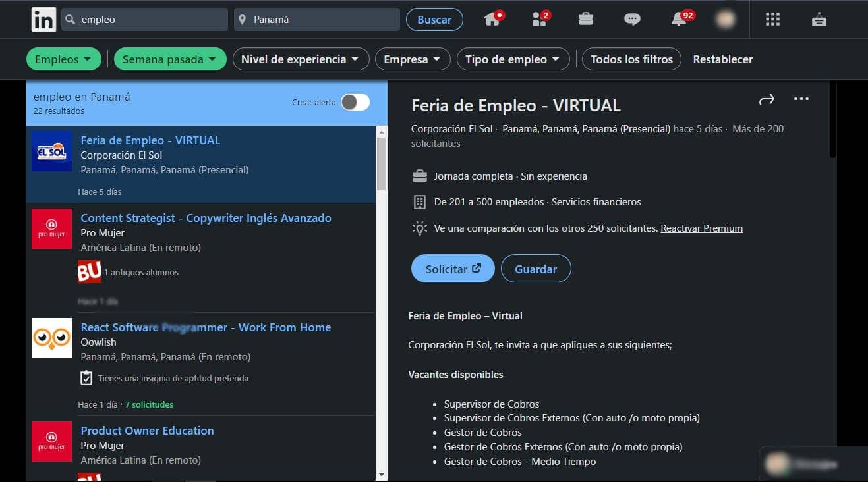
Task: Click job list scrollbar down arrow
Action: pyautogui.click(x=382, y=474)
